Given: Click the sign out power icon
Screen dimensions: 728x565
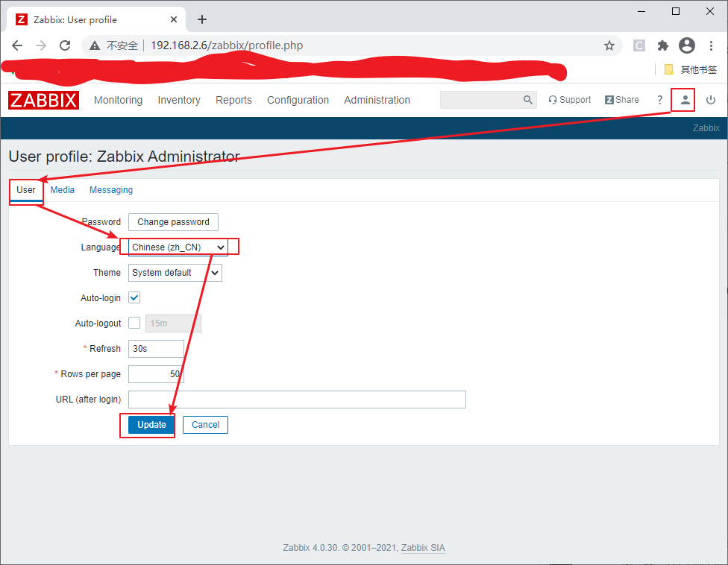Looking at the screenshot, I should click(710, 100).
